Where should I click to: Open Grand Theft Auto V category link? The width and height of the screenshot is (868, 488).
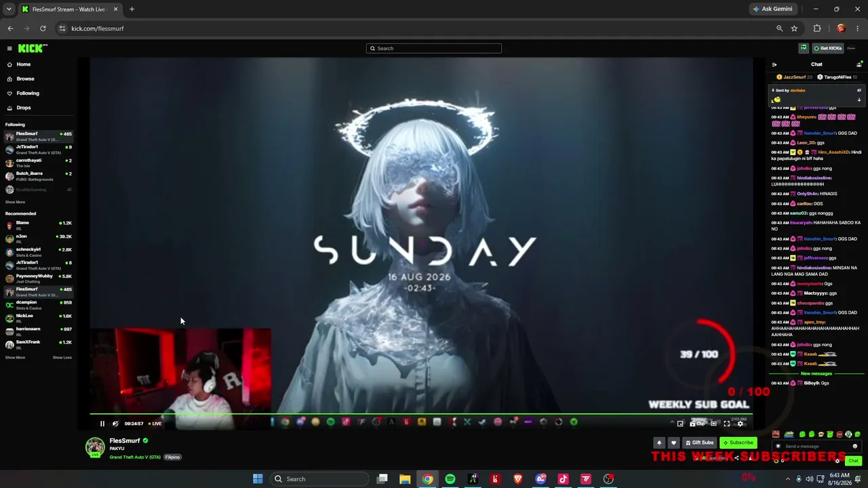(135, 457)
